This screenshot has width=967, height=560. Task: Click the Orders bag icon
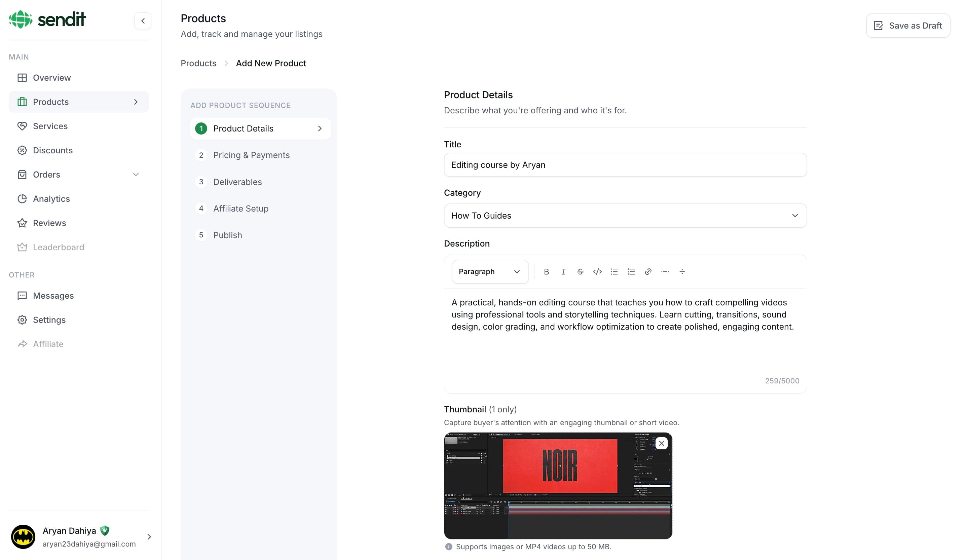click(x=22, y=174)
